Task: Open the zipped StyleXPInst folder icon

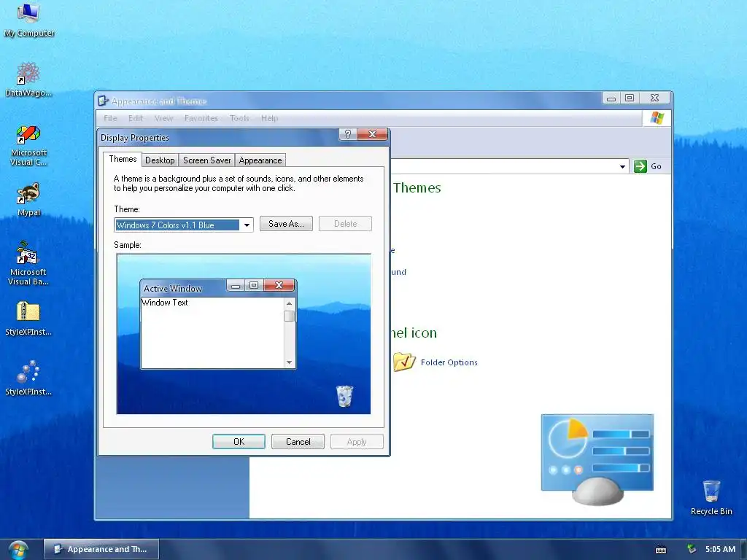Action: click(28, 319)
